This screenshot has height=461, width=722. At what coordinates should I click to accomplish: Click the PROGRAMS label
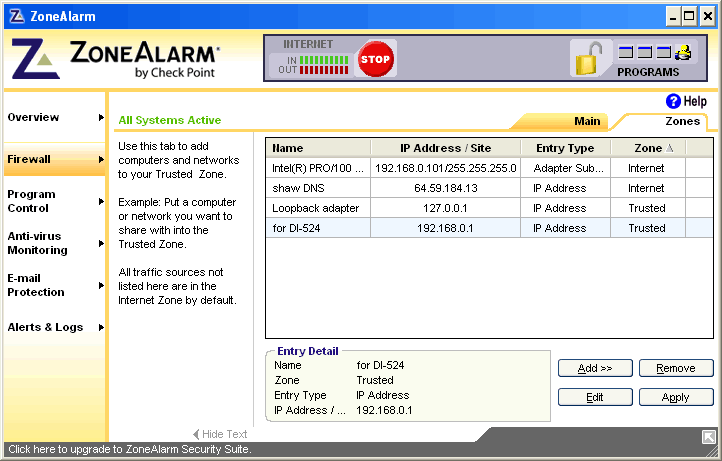pyautogui.click(x=648, y=72)
